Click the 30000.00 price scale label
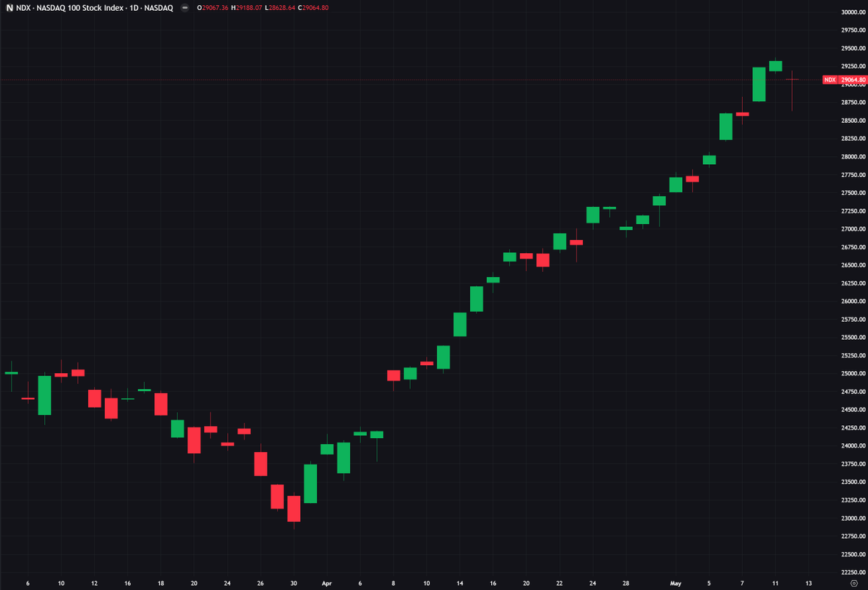 (x=853, y=12)
